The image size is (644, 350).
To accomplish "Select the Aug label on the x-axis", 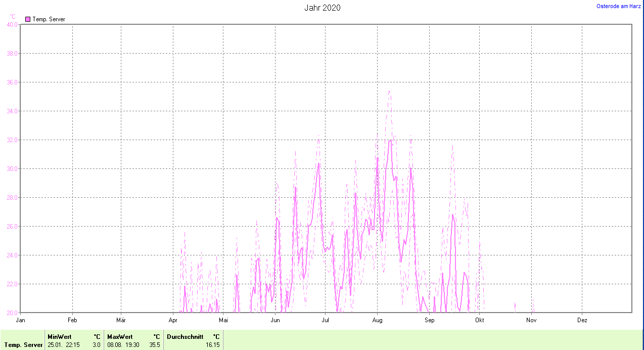I will (377, 320).
